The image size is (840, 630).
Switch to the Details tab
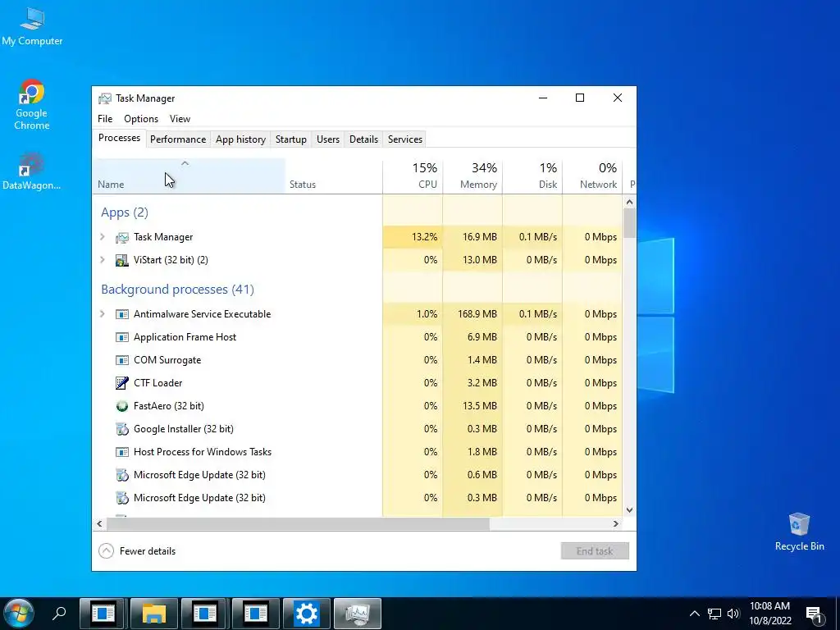coord(363,139)
